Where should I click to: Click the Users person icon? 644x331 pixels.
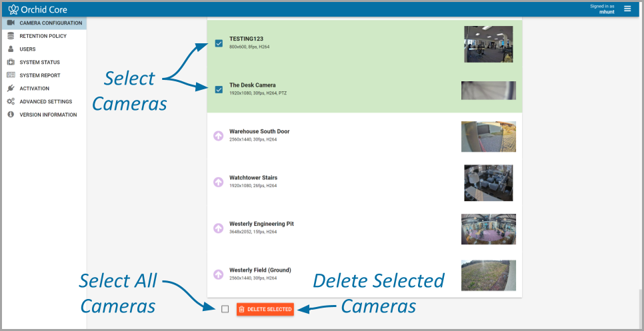[x=11, y=49]
